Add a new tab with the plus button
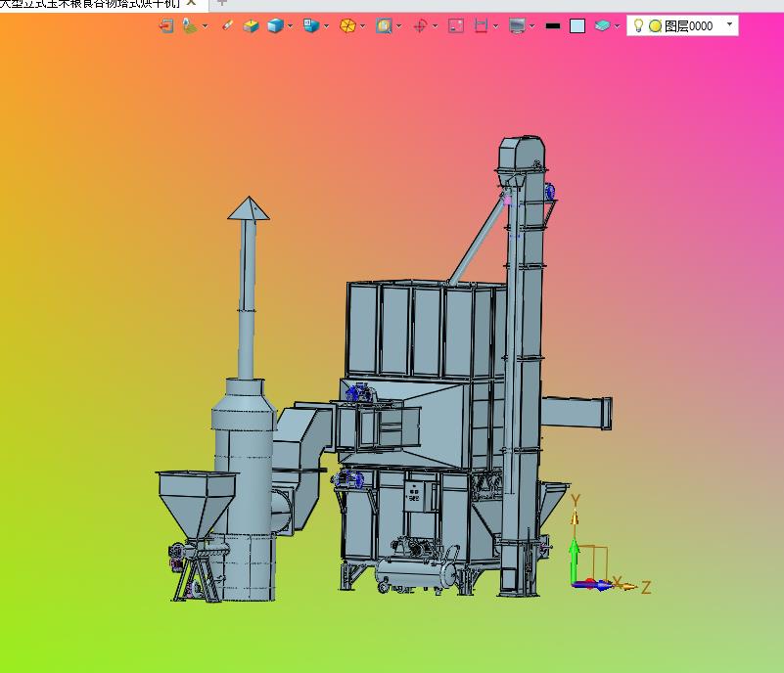The image size is (784, 673). point(222,3)
